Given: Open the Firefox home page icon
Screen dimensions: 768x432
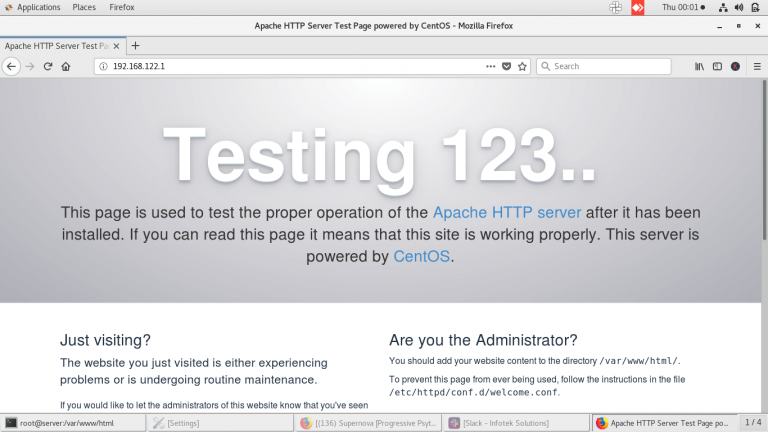Looking at the screenshot, I should (x=66, y=66).
